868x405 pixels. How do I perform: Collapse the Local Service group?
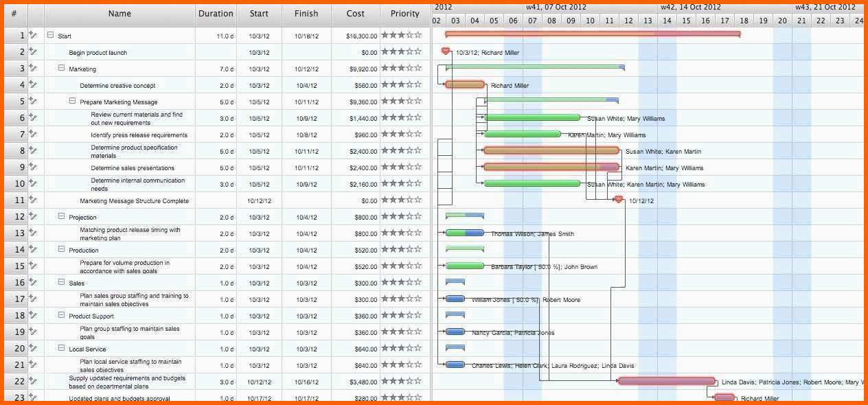point(61,348)
